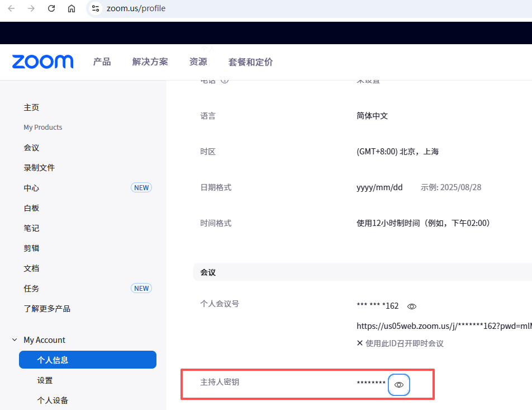Show personal meeting ID with eye icon
532x410 pixels.
click(411, 307)
